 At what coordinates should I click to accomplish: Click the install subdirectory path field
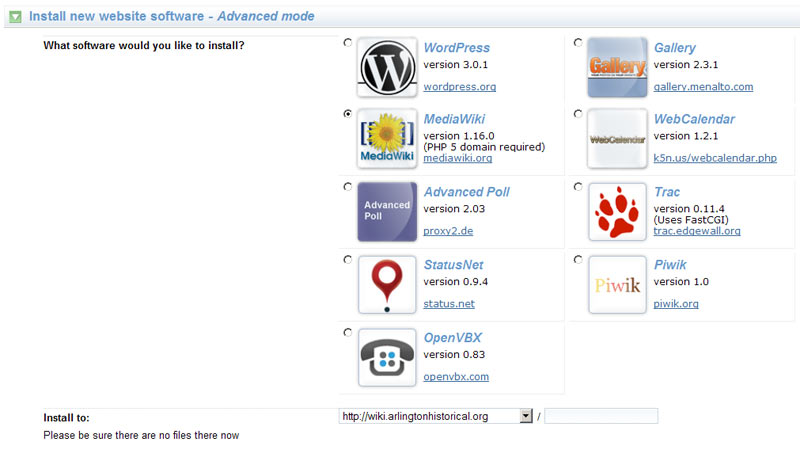tap(601, 416)
